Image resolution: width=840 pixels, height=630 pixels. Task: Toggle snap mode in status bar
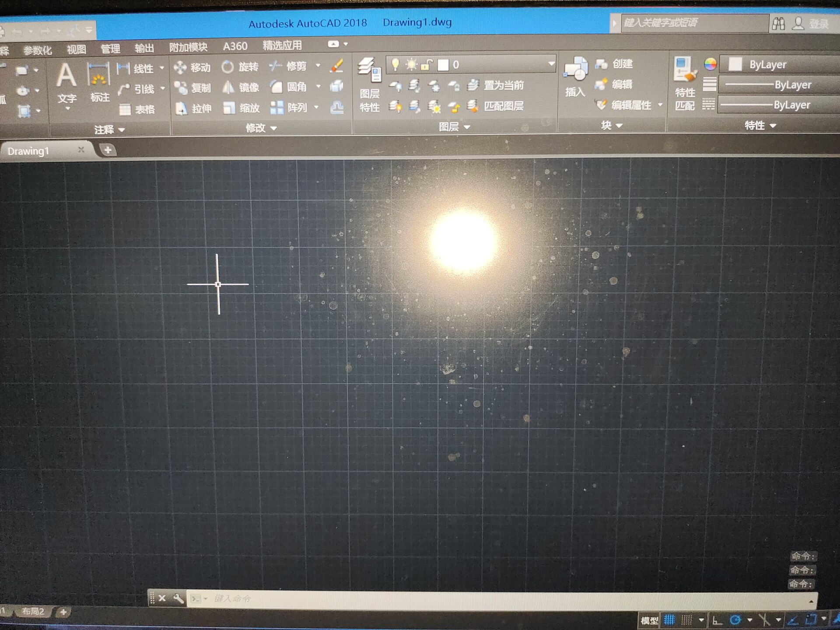(x=687, y=620)
